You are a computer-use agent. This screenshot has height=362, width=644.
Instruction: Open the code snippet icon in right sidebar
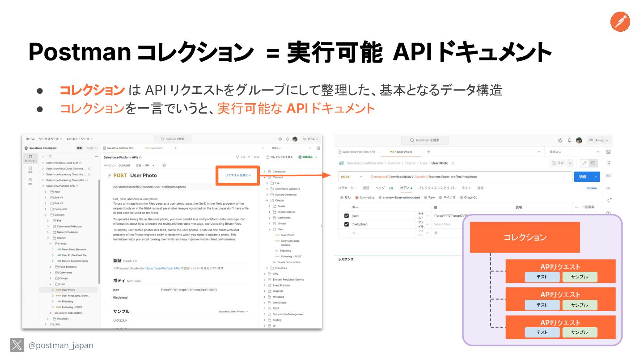(x=608, y=188)
